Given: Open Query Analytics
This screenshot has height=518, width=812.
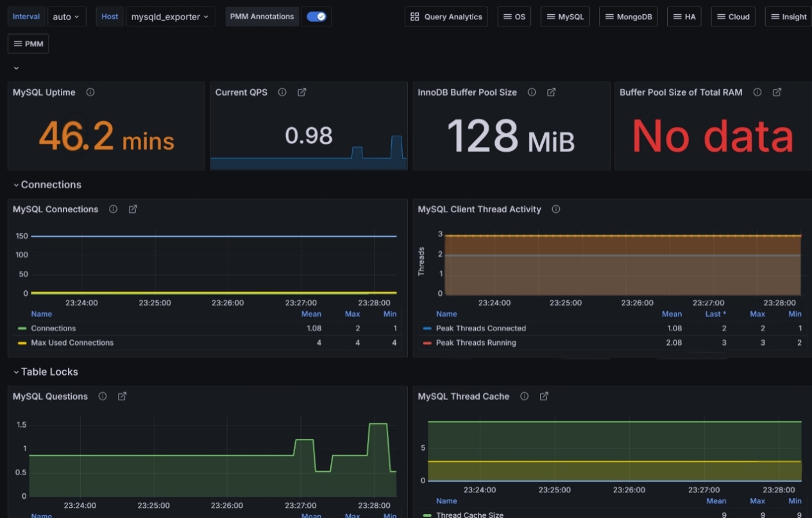Looking at the screenshot, I should (446, 17).
